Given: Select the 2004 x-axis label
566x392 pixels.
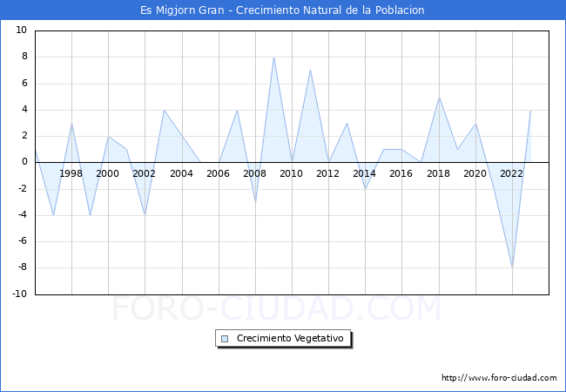Looking at the screenshot, I should coord(181,174).
